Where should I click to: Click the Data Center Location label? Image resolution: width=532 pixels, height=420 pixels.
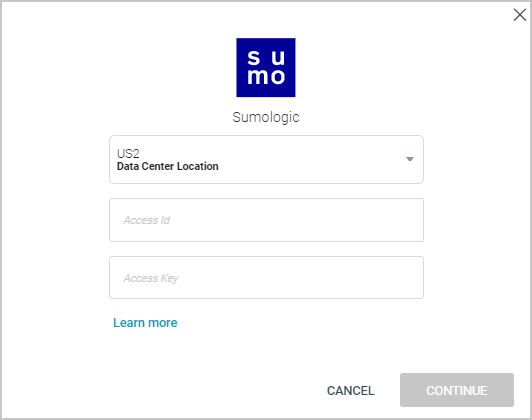(x=168, y=166)
